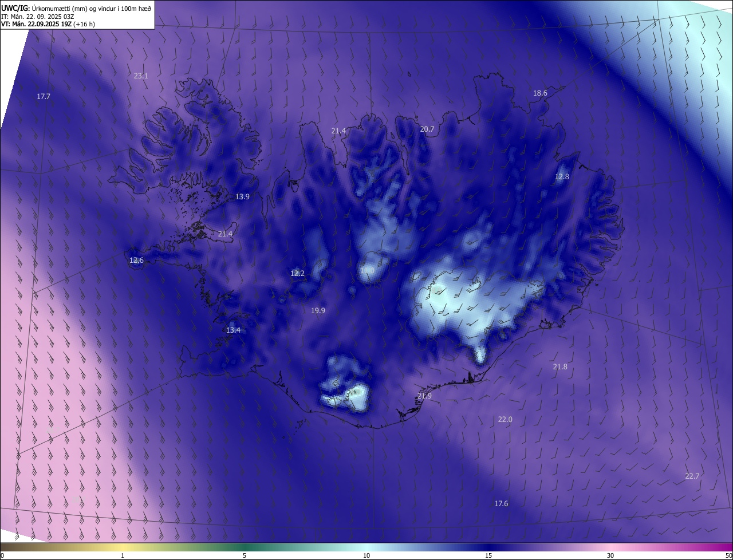The image size is (733, 560).
Task: Click the 18.6 value label on the map
Action: point(540,93)
